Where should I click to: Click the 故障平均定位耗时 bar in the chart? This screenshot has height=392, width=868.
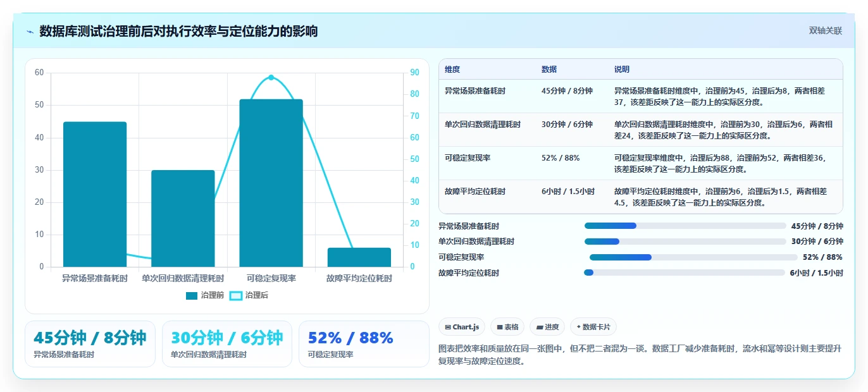click(x=359, y=257)
